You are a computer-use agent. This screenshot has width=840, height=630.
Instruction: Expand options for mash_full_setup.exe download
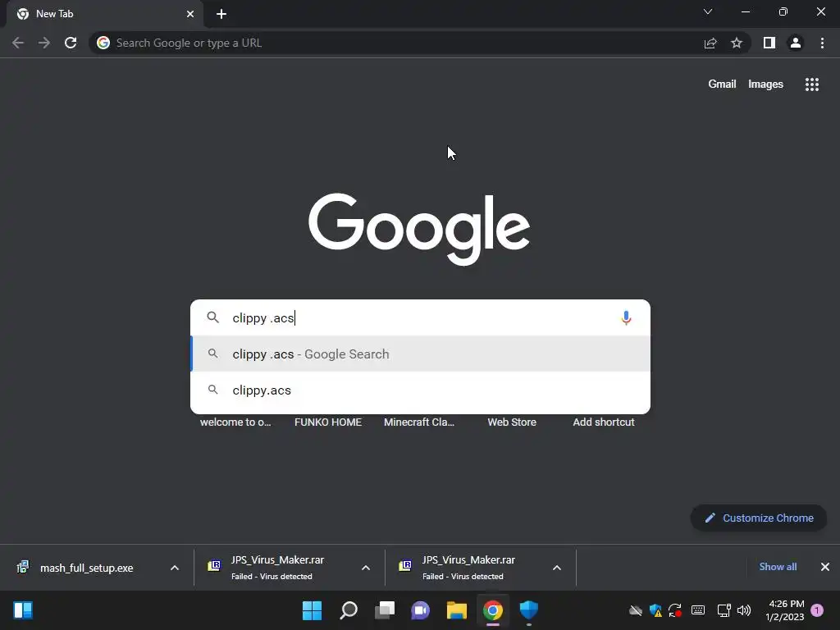tap(175, 568)
